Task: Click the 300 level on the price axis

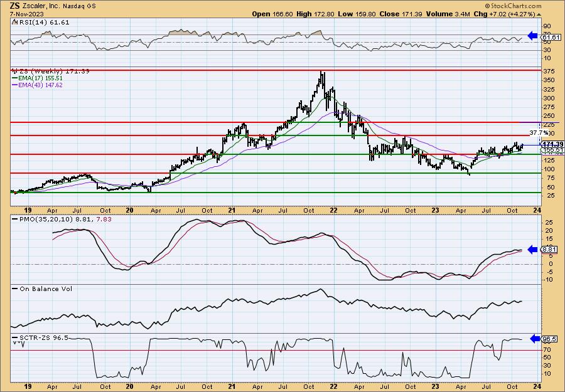Action: point(548,98)
